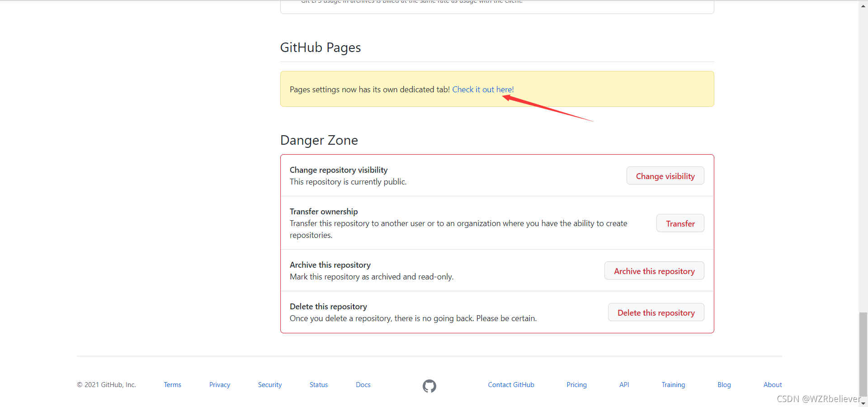The height and width of the screenshot is (407, 868).
Task: Click the Archive this repository button
Action: (x=654, y=271)
